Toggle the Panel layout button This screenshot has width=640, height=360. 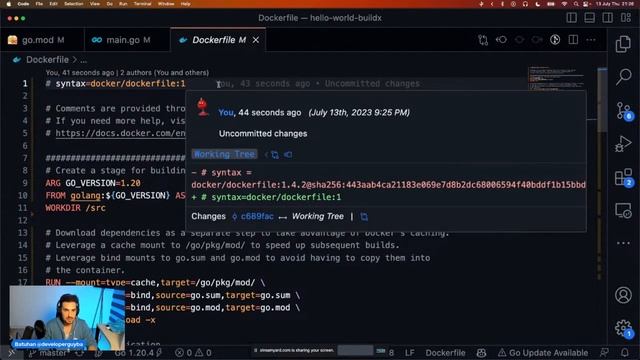click(589, 18)
